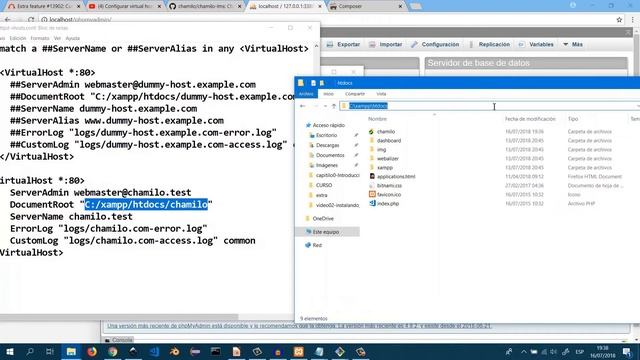Click the Explorer address bar path
The width and height of the screenshot is (640, 360).
368,106
